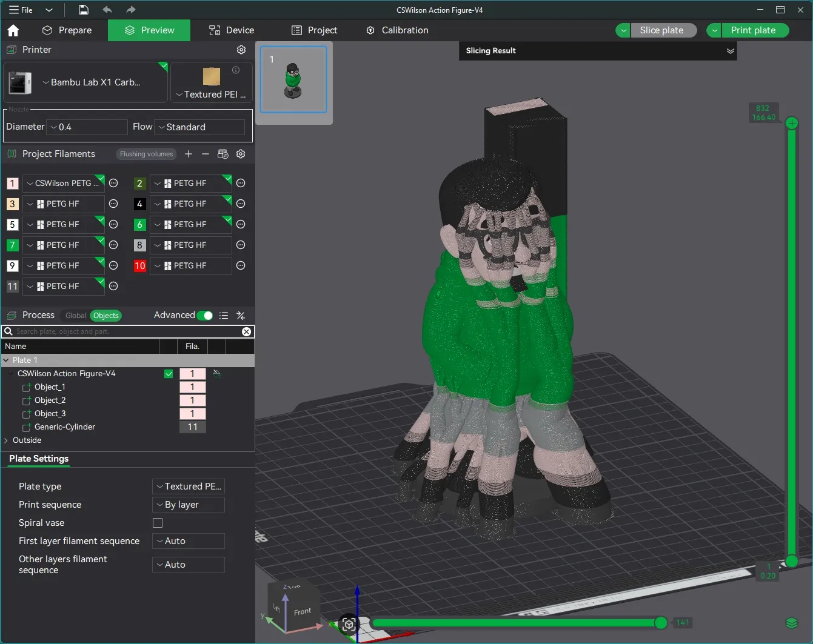Open the Plate type dropdown

pyautogui.click(x=188, y=486)
